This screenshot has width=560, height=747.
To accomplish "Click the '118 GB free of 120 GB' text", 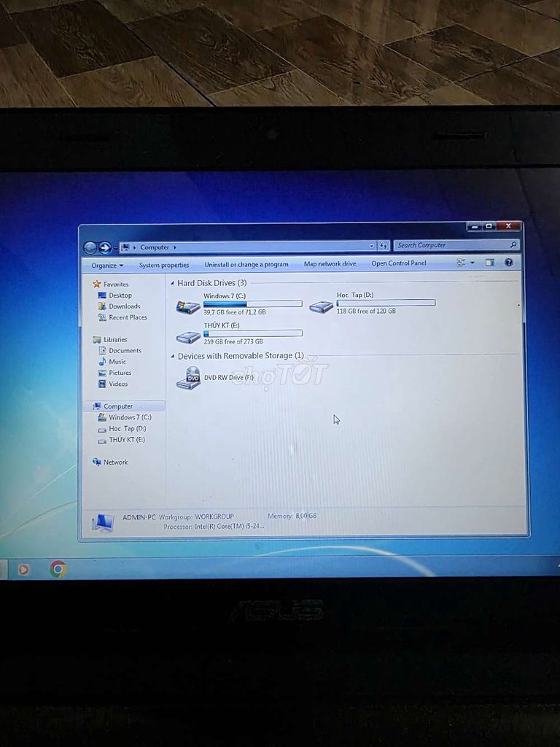I will (366, 311).
